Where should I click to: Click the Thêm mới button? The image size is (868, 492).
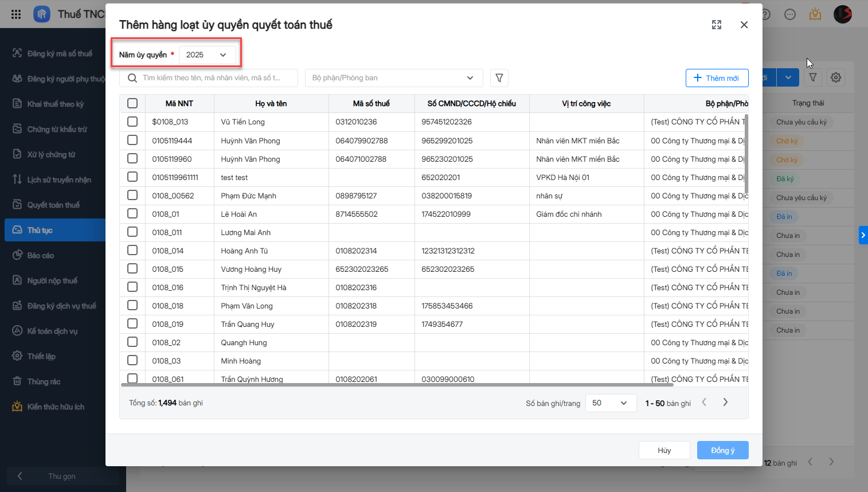(x=717, y=78)
